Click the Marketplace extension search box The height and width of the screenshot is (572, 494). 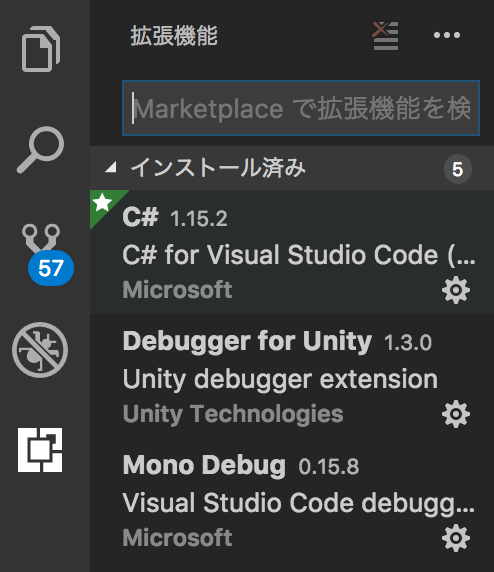click(301, 108)
